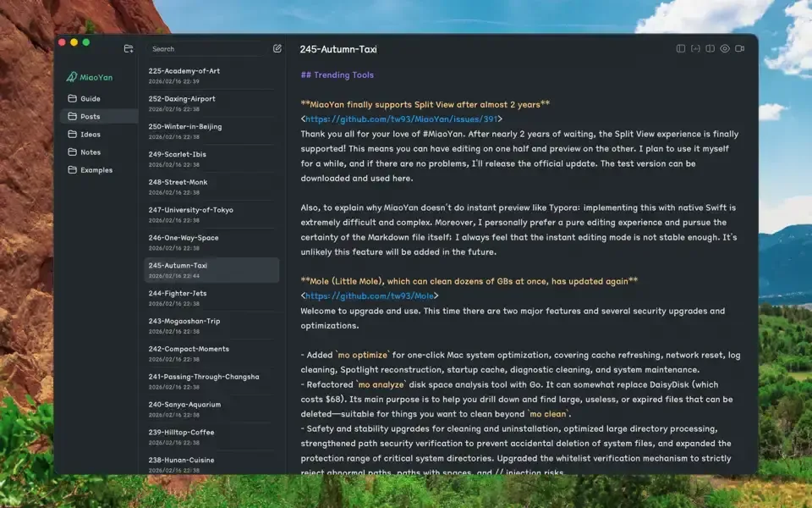This screenshot has width=812, height=508.
Task: Toggle the preview eye icon
Action: (725, 49)
